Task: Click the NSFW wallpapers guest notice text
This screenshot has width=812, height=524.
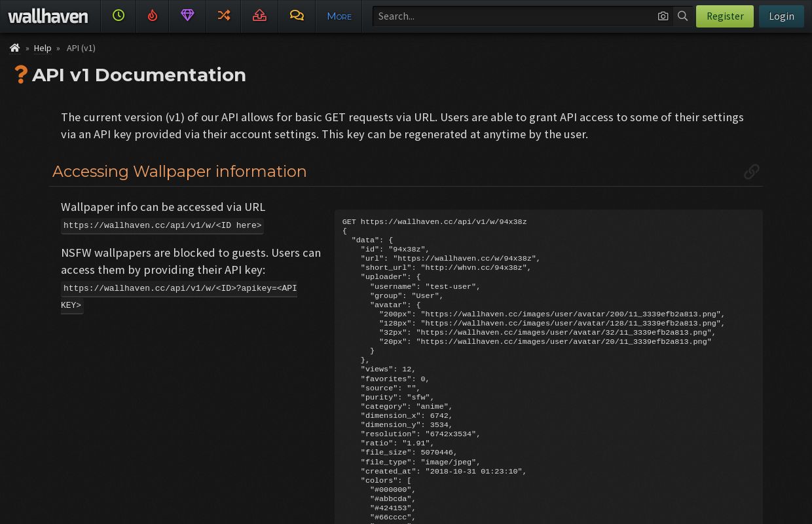Action: pyautogui.click(x=191, y=261)
